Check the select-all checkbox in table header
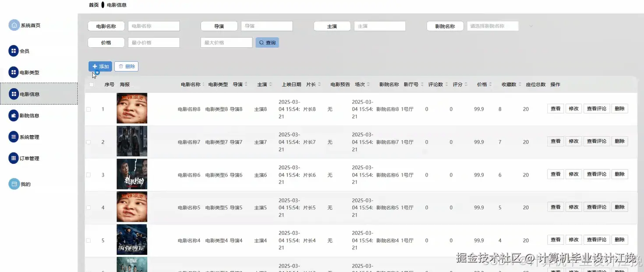 click(91, 84)
